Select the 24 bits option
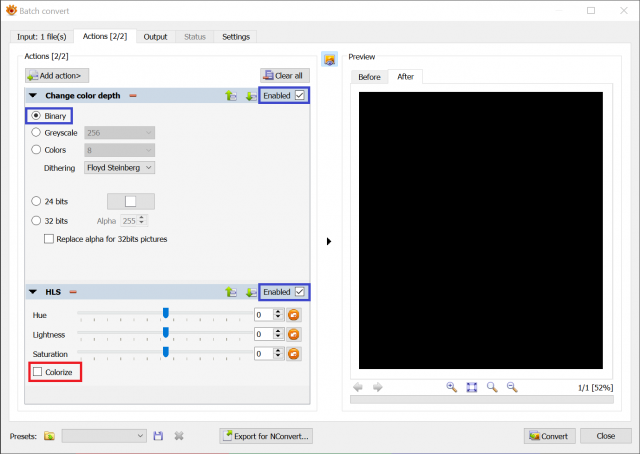640x454 pixels. (36, 201)
